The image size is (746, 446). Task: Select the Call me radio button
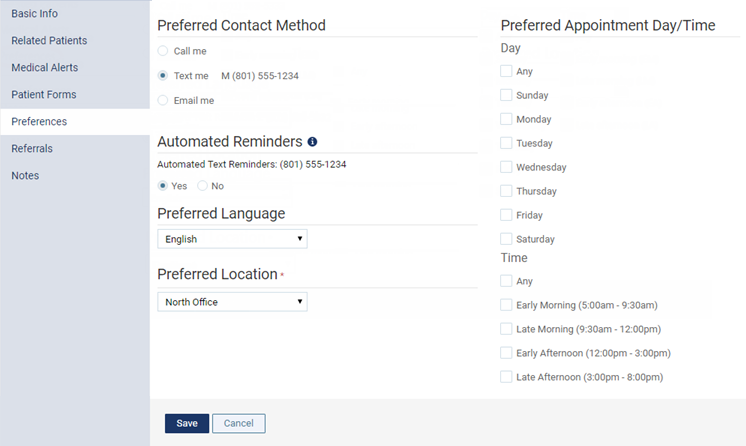coord(163,51)
